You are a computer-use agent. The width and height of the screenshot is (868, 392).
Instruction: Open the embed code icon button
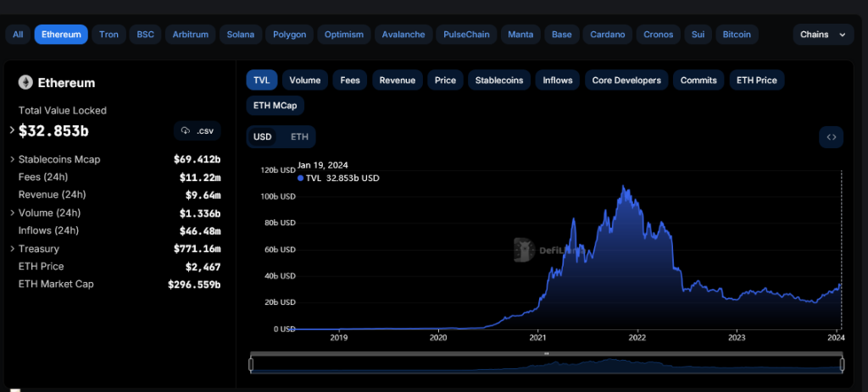coord(831,137)
